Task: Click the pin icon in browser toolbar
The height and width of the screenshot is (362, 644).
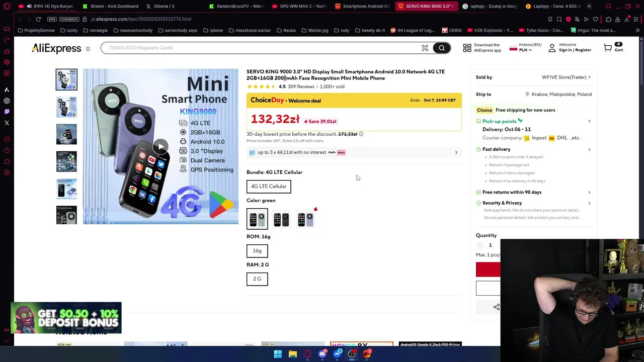Action: tap(550, 19)
